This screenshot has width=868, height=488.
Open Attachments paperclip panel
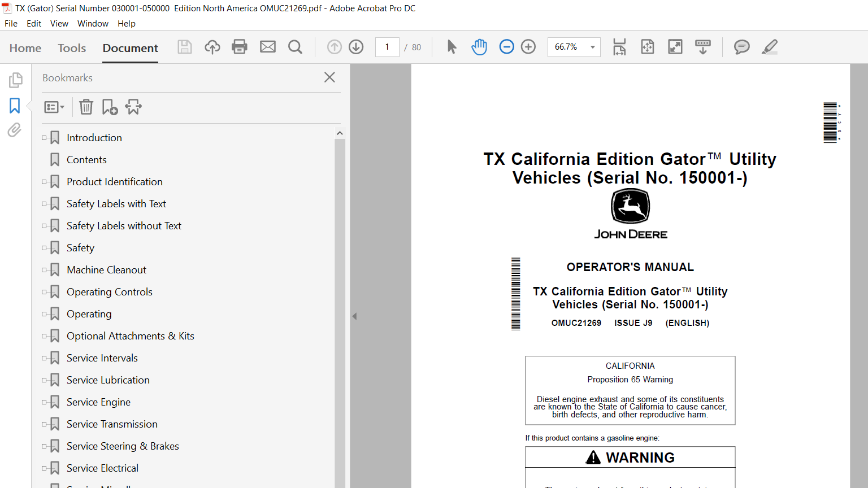click(15, 130)
